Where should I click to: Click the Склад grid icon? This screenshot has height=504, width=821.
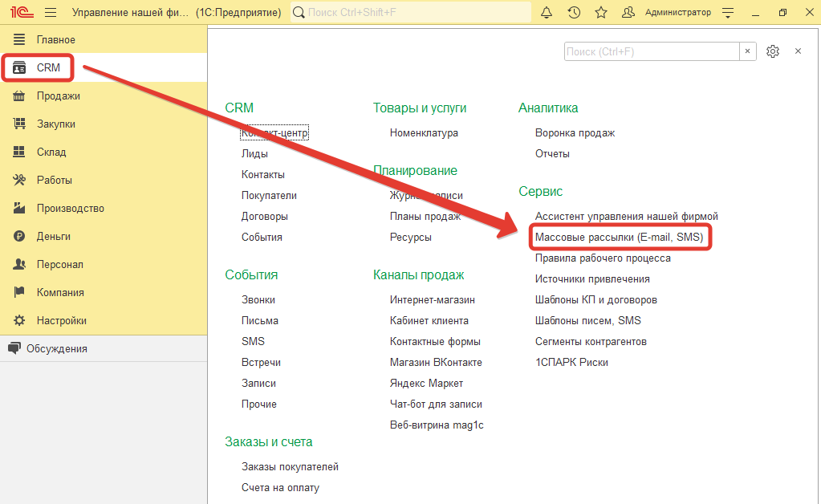[x=18, y=152]
